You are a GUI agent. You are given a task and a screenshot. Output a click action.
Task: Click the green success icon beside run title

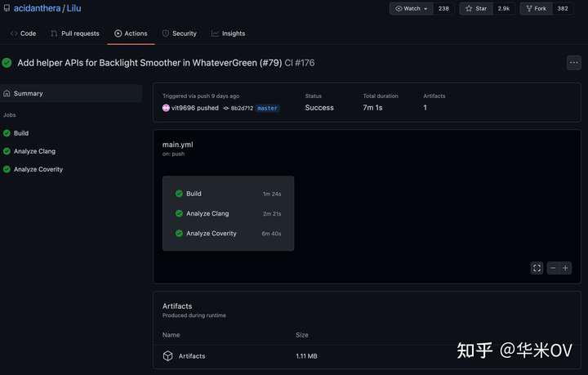(x=7, y=63)
